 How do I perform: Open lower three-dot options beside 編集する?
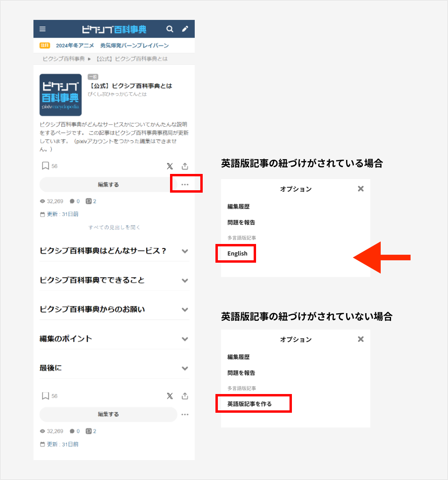185,415
